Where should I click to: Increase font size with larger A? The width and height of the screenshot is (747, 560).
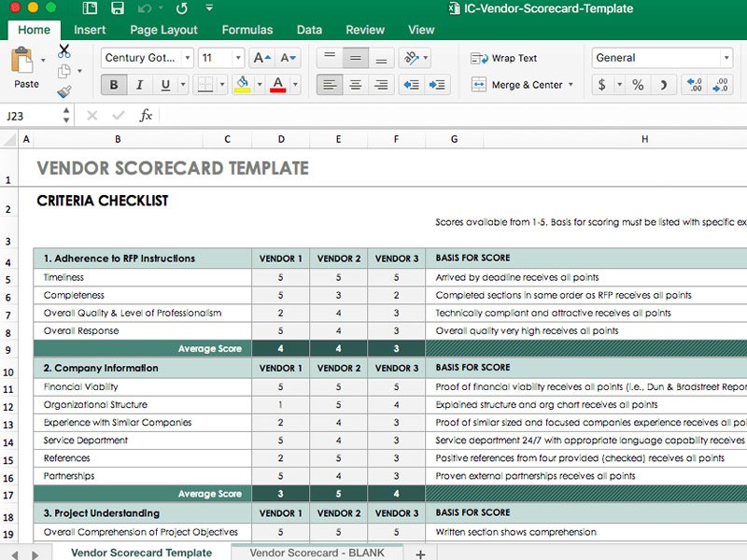262,58
